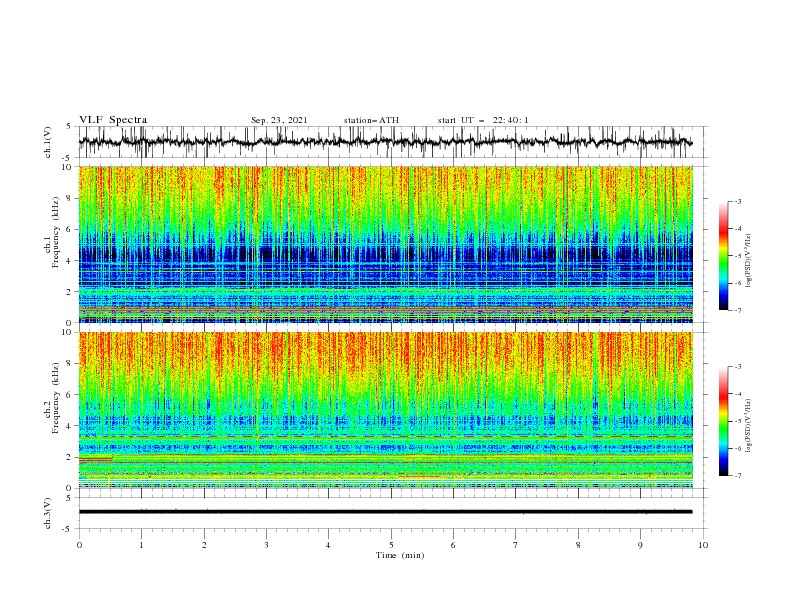
Task: Click the ch.1 spectrogram panel
Action: [x=385, y=244]
